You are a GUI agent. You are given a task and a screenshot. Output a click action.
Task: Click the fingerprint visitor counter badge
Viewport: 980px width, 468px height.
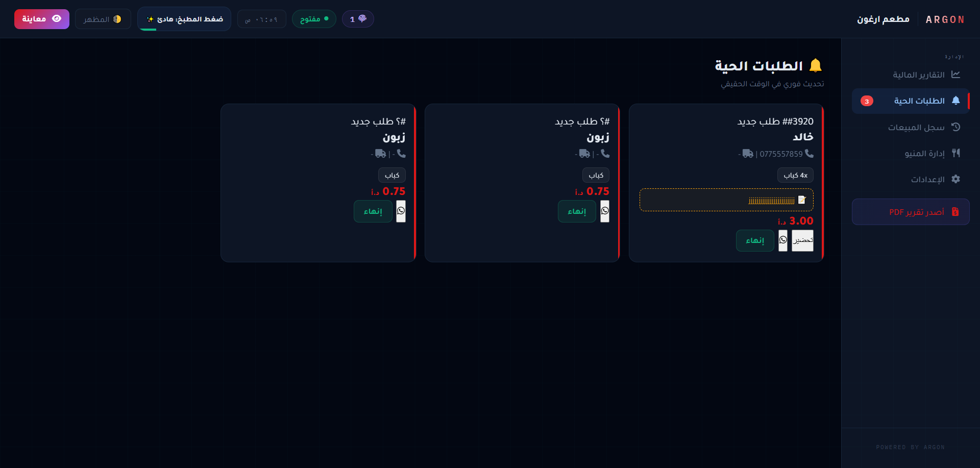pos(358,19)
